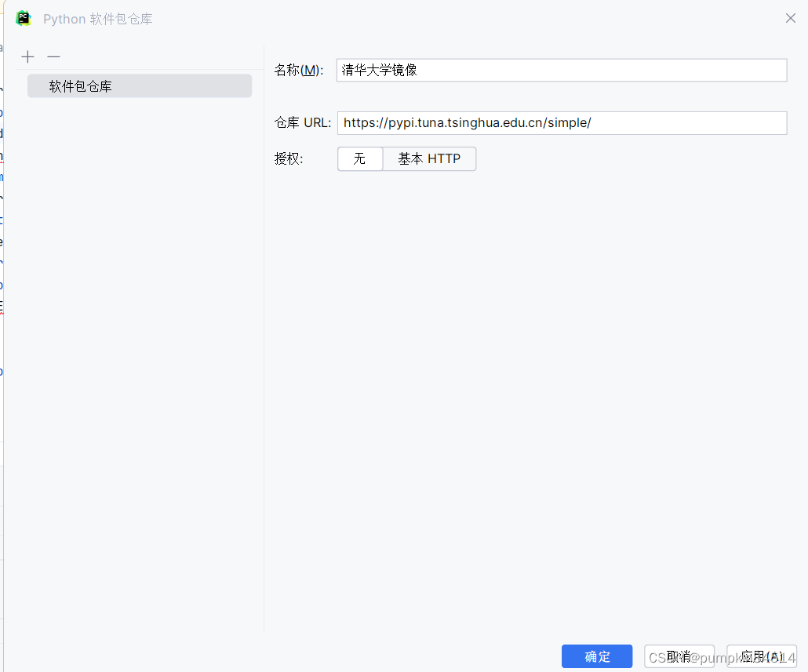Close the repository dialog with the X
Image resolution: width=808 pixels, height=672 pixels.
(790, 17)
